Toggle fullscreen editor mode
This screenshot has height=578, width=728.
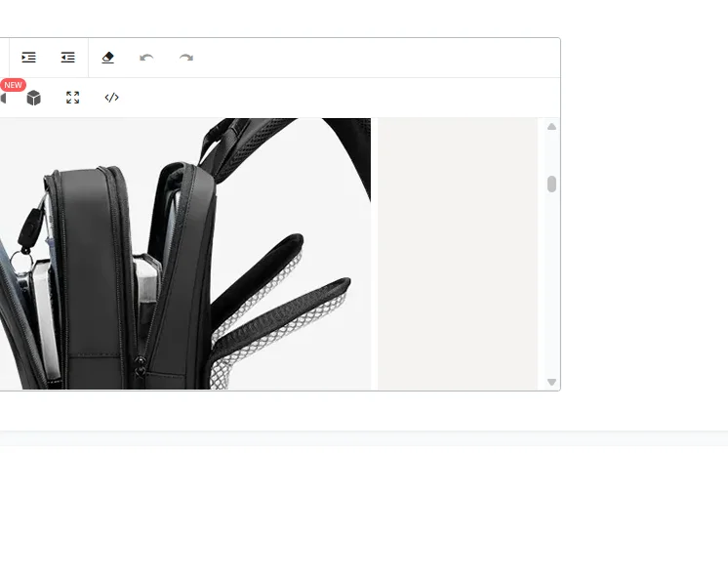tap(72, 97)
